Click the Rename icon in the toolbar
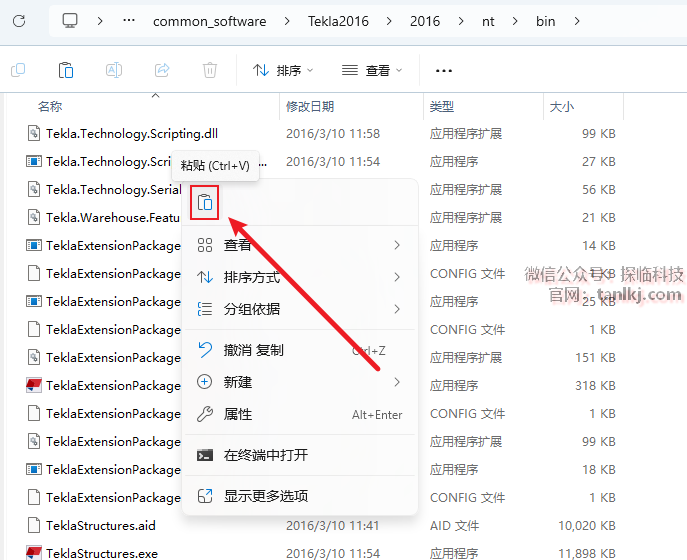 tap(114, 70)
